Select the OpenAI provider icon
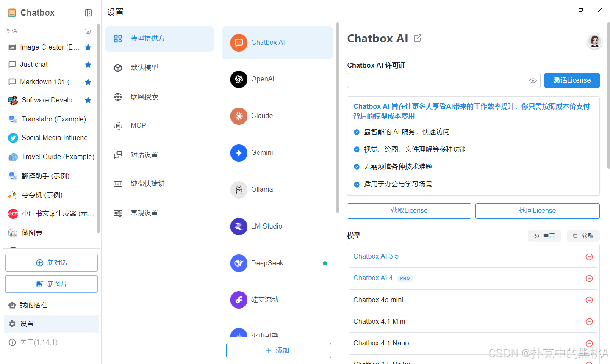The width and height of the screenshot is (610, 364). [239, 79]
